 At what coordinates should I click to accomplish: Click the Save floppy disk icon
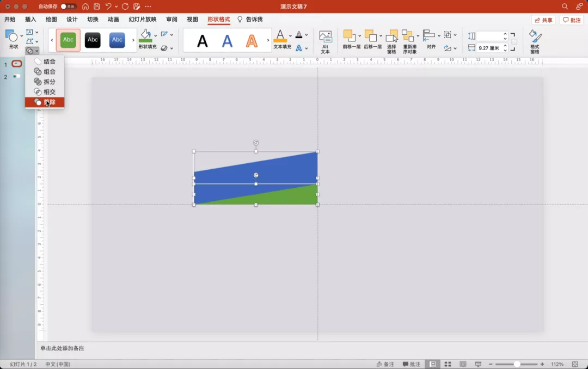click(x=97, y=7)
